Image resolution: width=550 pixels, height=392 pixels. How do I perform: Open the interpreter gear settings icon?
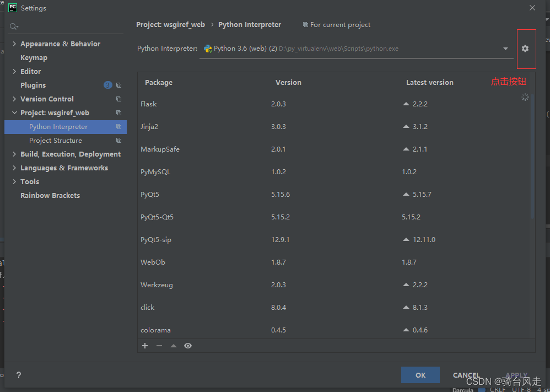coord(525,49)
